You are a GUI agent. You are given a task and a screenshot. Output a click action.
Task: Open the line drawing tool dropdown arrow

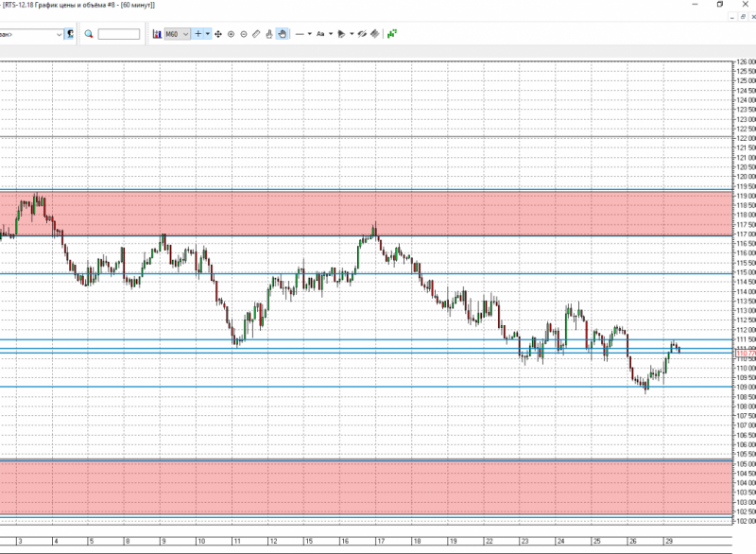[310, 34]
